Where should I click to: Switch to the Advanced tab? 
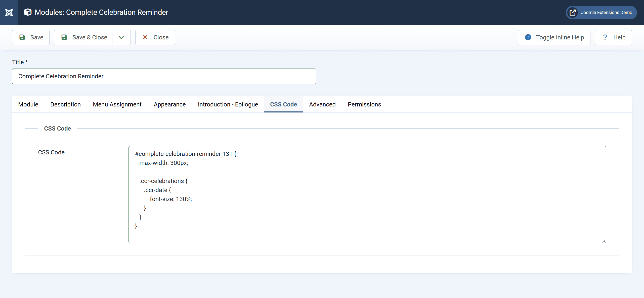point(322,104)
